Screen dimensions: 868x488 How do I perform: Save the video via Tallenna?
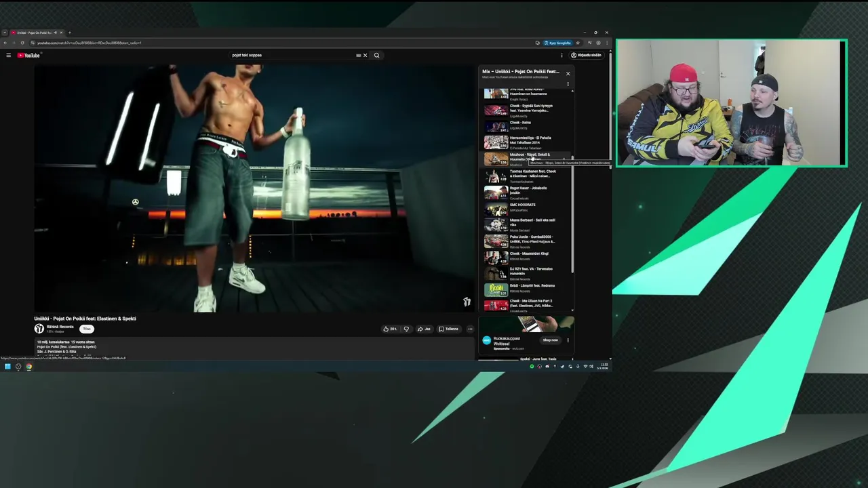pyautogui.click(x=449, y=329)
